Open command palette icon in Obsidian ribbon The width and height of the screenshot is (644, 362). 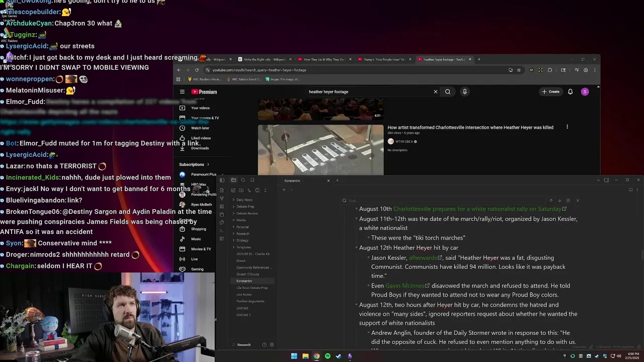[x=222, y=230]
